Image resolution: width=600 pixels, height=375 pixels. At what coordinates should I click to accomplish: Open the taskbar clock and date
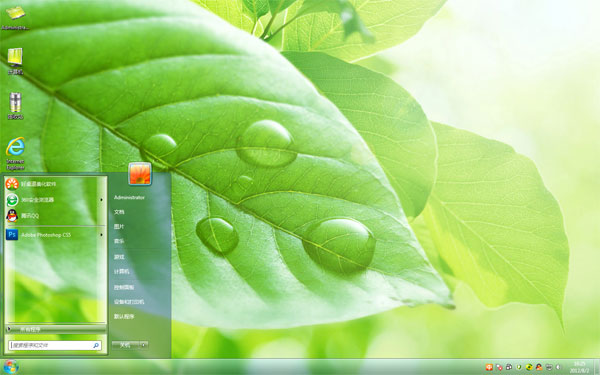(579, 367)
